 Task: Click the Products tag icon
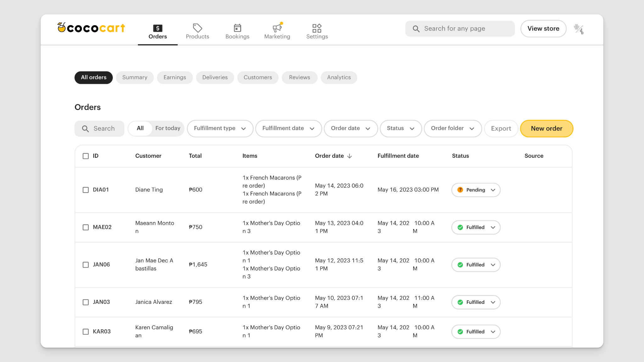(197, 28)
